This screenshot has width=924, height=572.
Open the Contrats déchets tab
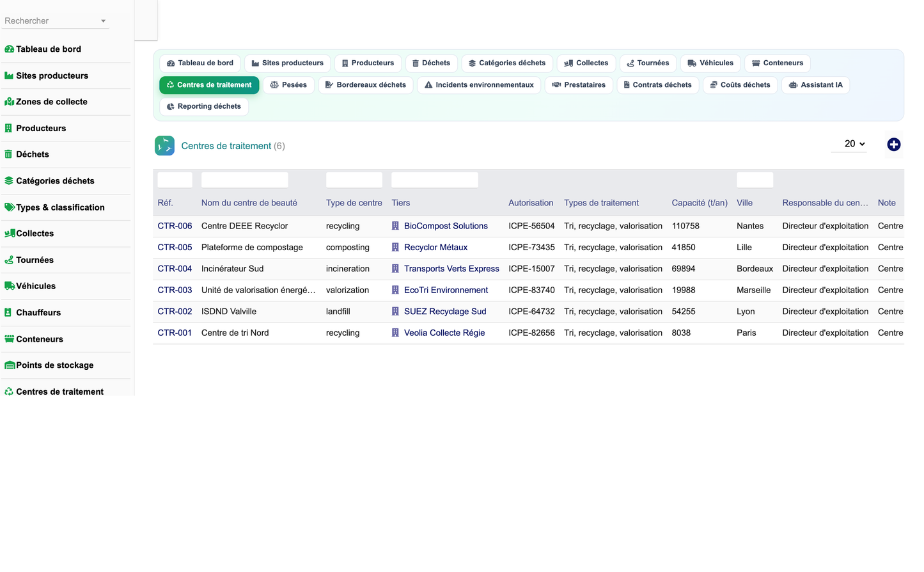coord(658,85)
